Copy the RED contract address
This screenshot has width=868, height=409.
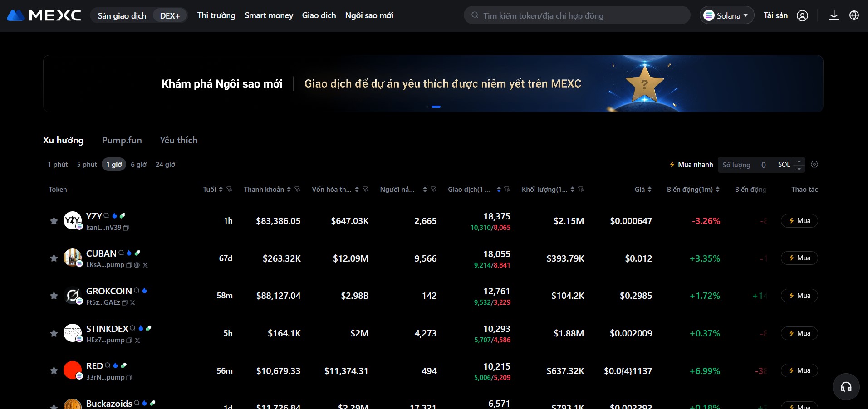point(129,377)
